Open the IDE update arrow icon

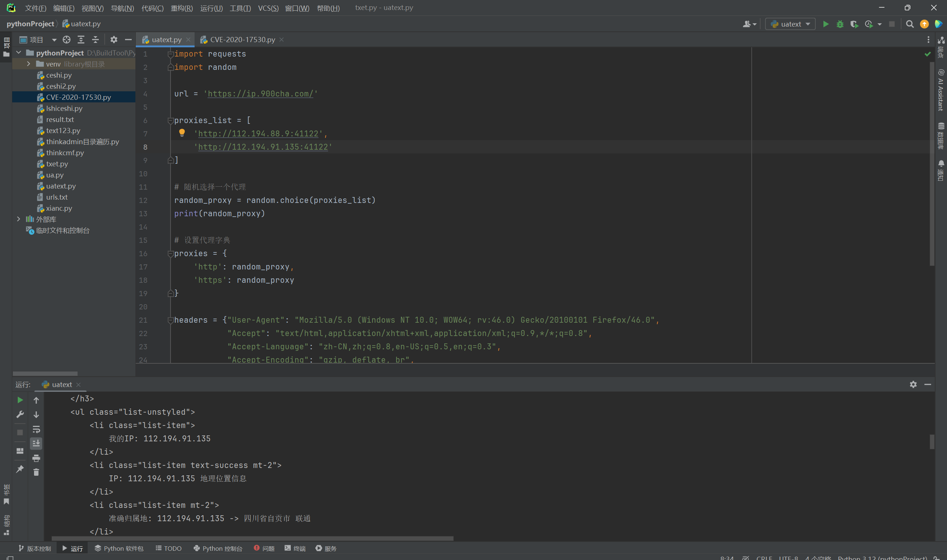point(924,24)
